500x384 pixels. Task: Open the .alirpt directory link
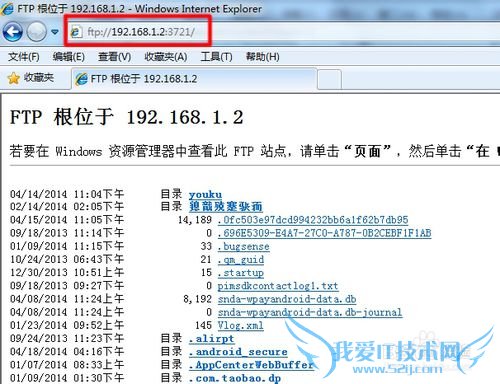[211, 339]
